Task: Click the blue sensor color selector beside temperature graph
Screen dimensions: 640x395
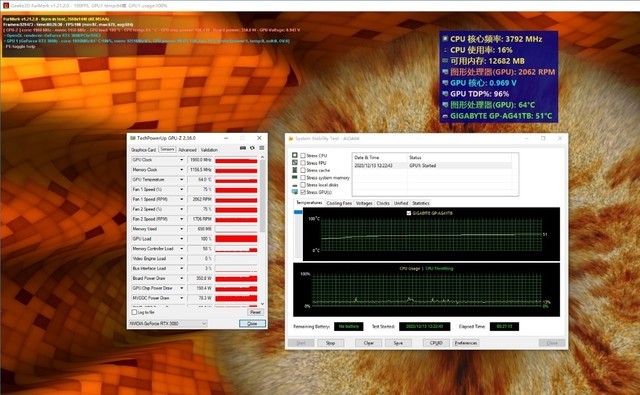Action: pyautogui.click(x=298, y=212)
